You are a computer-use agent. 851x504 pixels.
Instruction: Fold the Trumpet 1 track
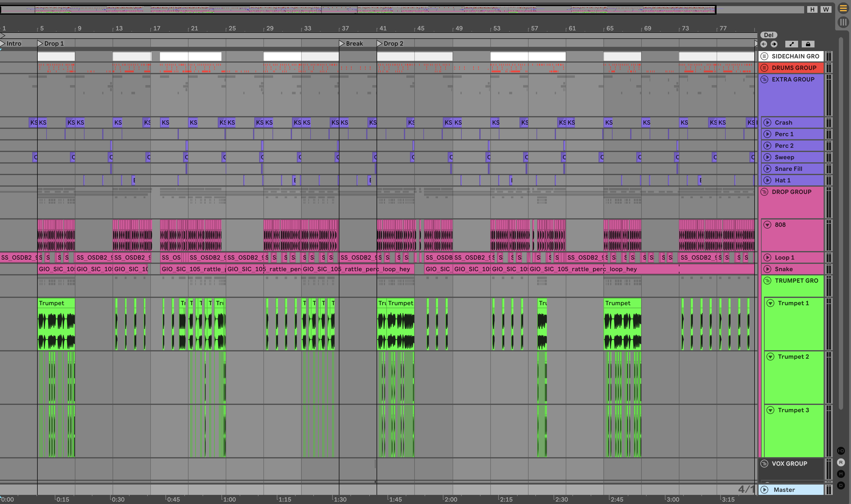pyautogui.click(x=770, y=303)
